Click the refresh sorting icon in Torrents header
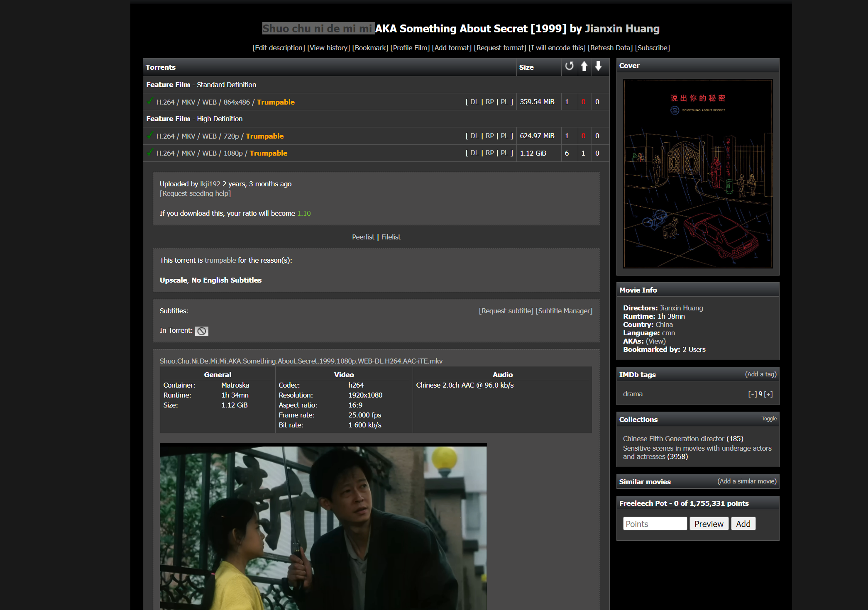Viewport: 868px width, 610px height. (570, 67)
